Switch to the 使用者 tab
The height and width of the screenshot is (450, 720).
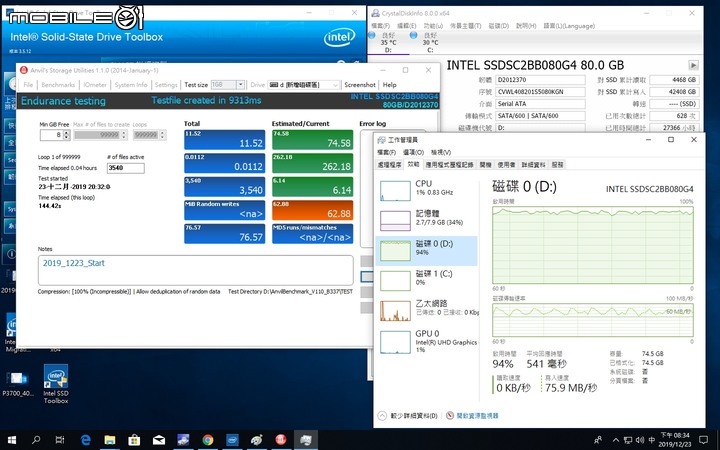[x=506, y=164]
